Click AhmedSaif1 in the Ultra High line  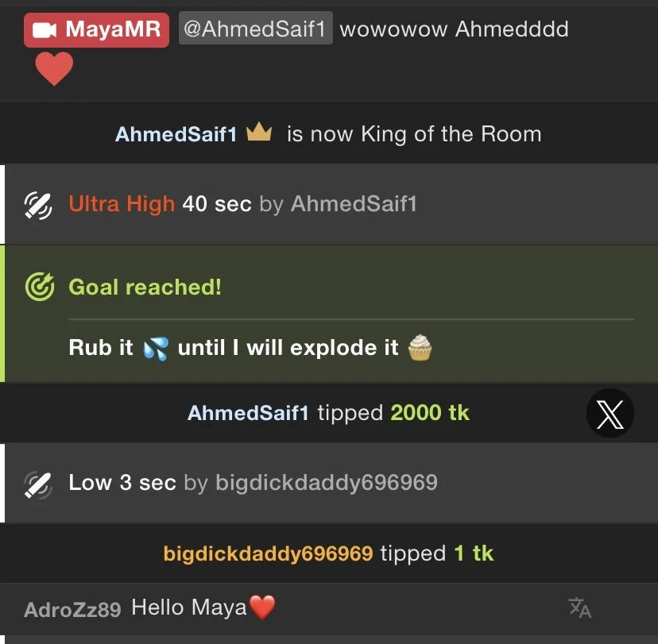click(354, 204)
